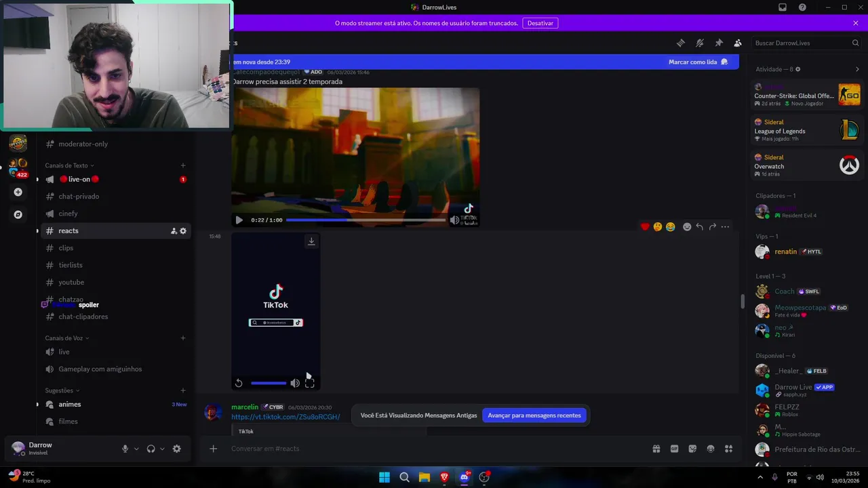
Task: Open League of Legends activity card
Action: (x=807, y=130)
